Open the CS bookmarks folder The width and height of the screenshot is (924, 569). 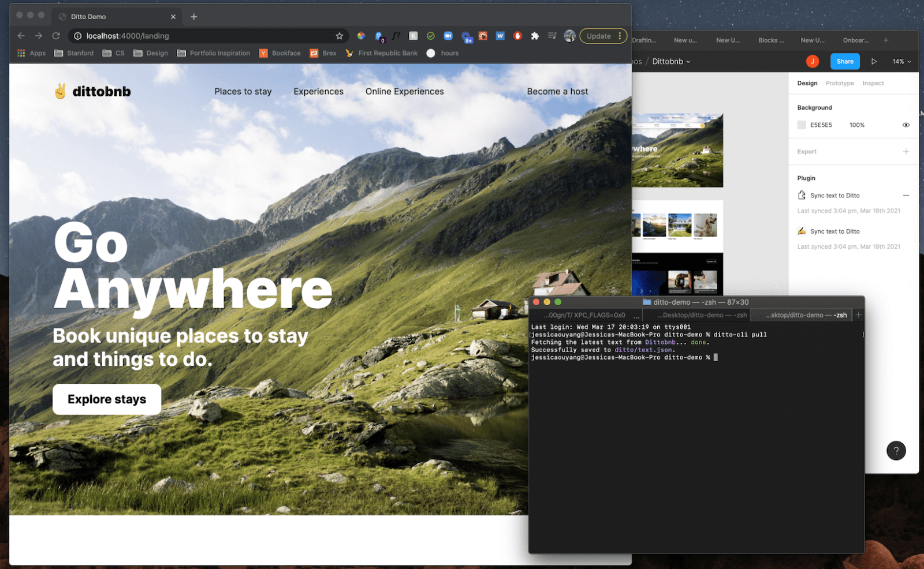click(113, 53)
